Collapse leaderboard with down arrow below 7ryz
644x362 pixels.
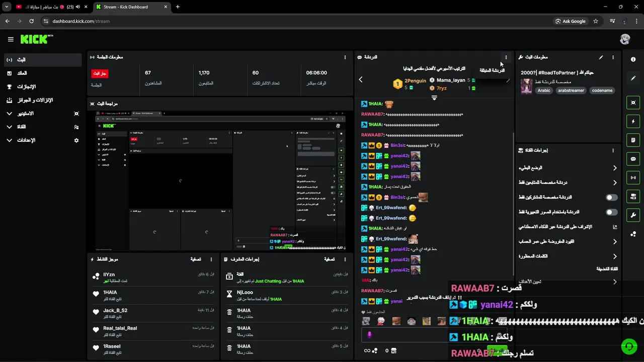pyautogui.click(x=434, y=98)
